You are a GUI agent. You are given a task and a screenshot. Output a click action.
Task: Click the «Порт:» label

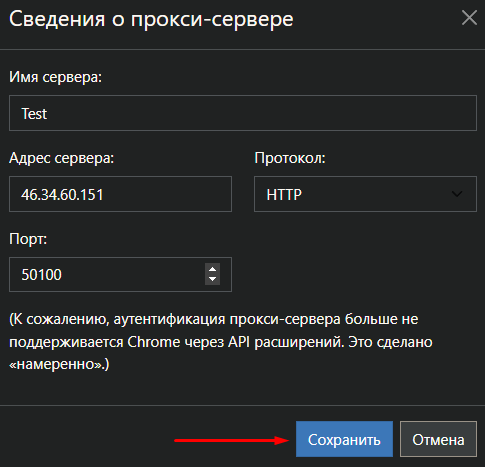[x=28, y=239]
